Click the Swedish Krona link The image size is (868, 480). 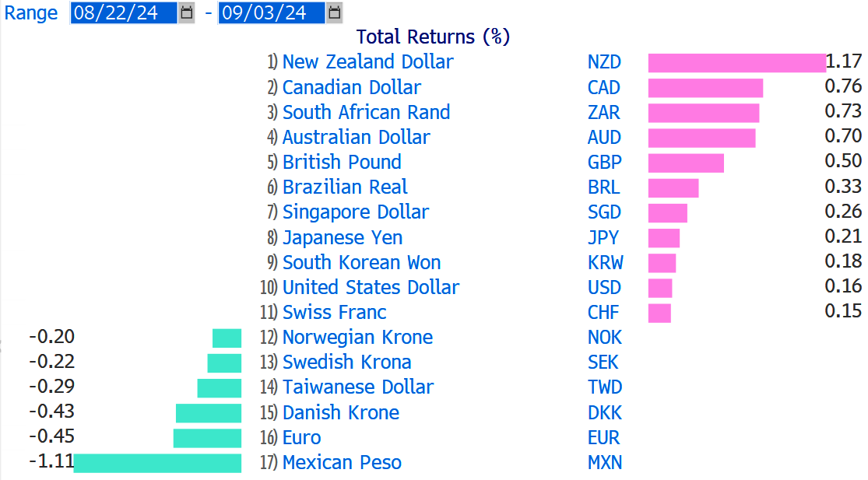[346, 363]
